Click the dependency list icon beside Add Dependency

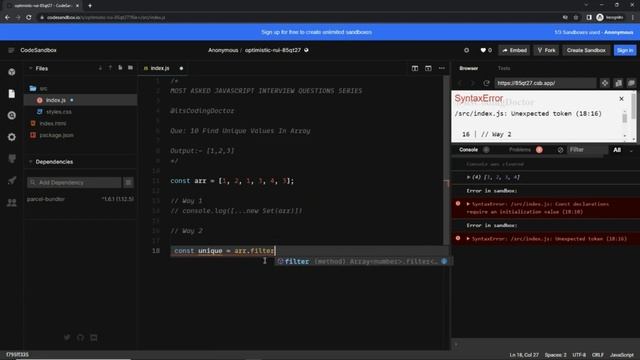[129, 182]
